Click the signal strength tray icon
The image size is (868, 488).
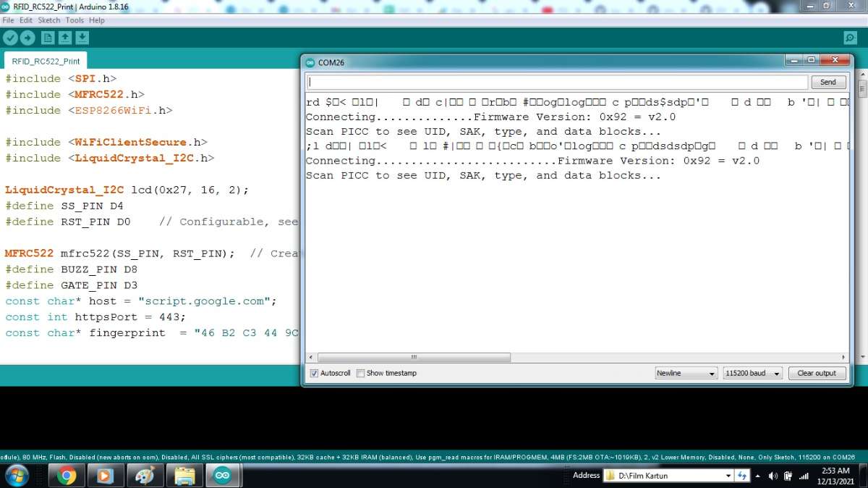pyautogui.click(x=804, y=476)
